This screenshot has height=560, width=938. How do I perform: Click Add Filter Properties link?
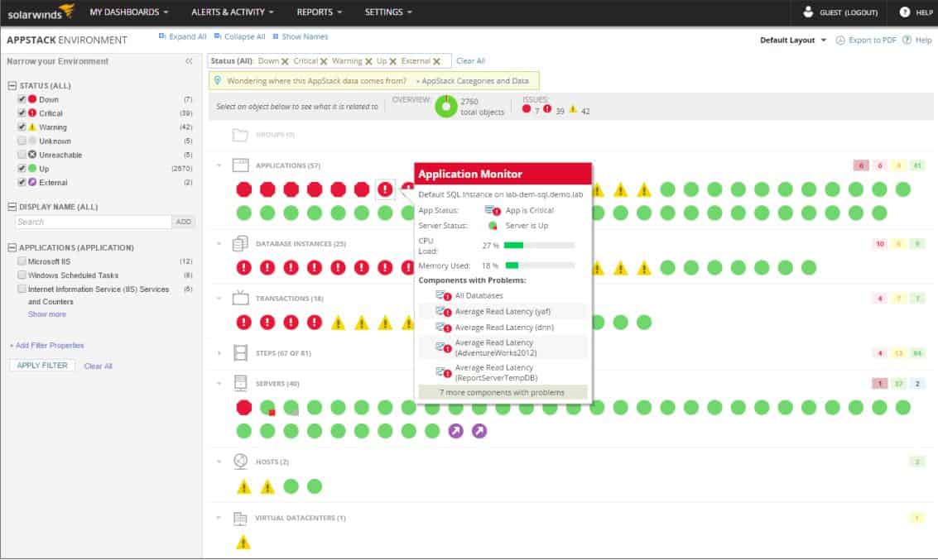[46, 346]
